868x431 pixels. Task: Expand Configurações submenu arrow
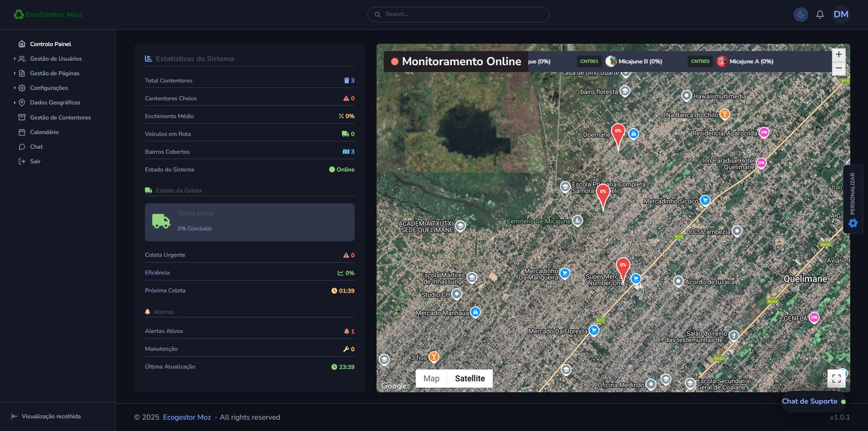coord(15,88)
